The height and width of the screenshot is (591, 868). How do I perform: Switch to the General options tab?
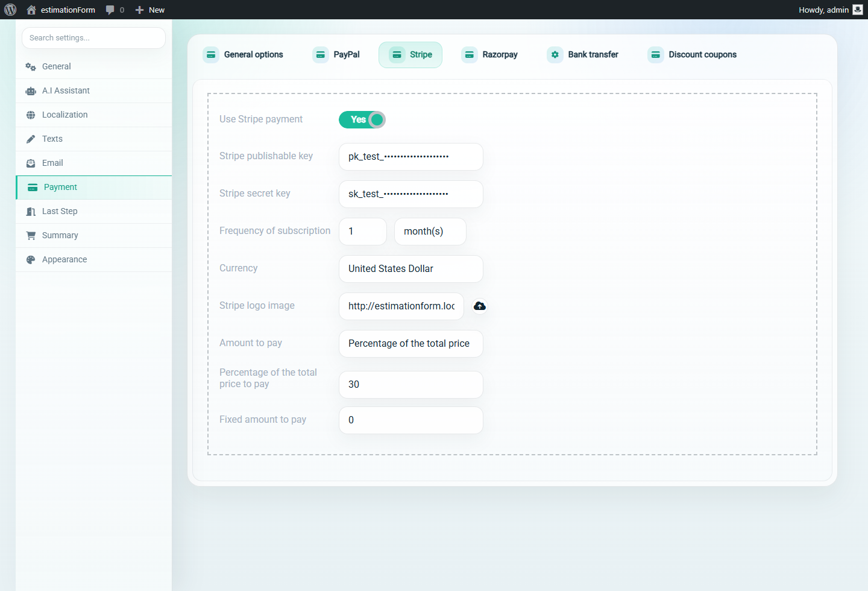tap(244, 55)
